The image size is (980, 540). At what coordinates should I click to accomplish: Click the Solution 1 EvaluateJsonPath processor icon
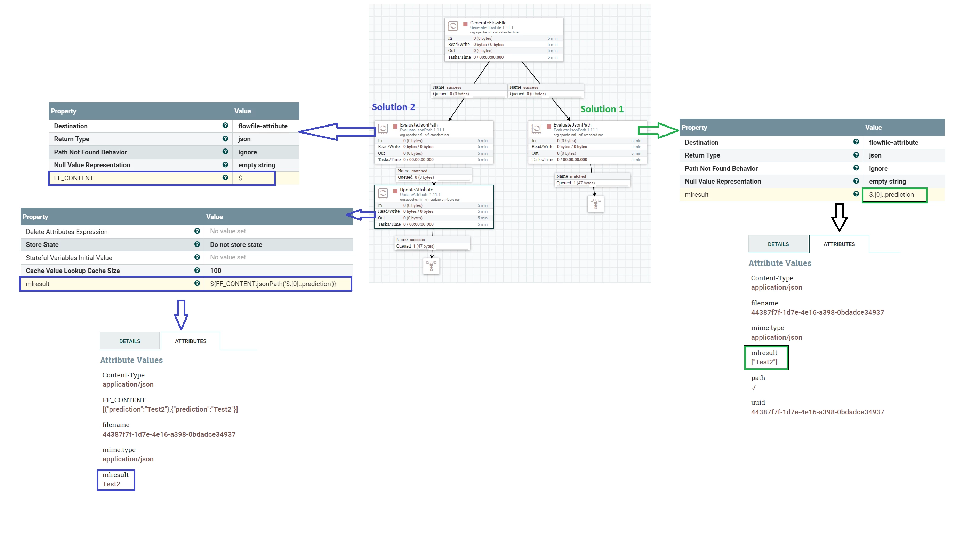(536, 129)
